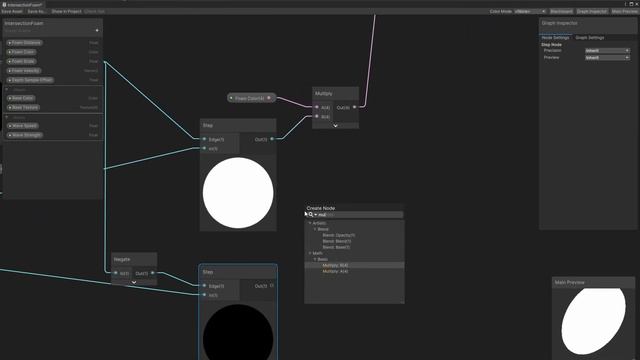
Task: Expand the Foam Distance property arrow
Action: (10, 42)
